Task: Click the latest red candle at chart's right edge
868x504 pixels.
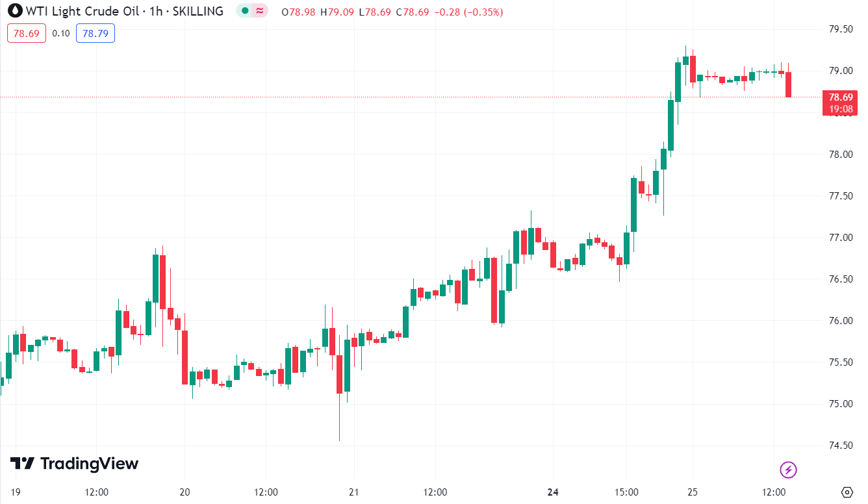Action: (788, 84)
